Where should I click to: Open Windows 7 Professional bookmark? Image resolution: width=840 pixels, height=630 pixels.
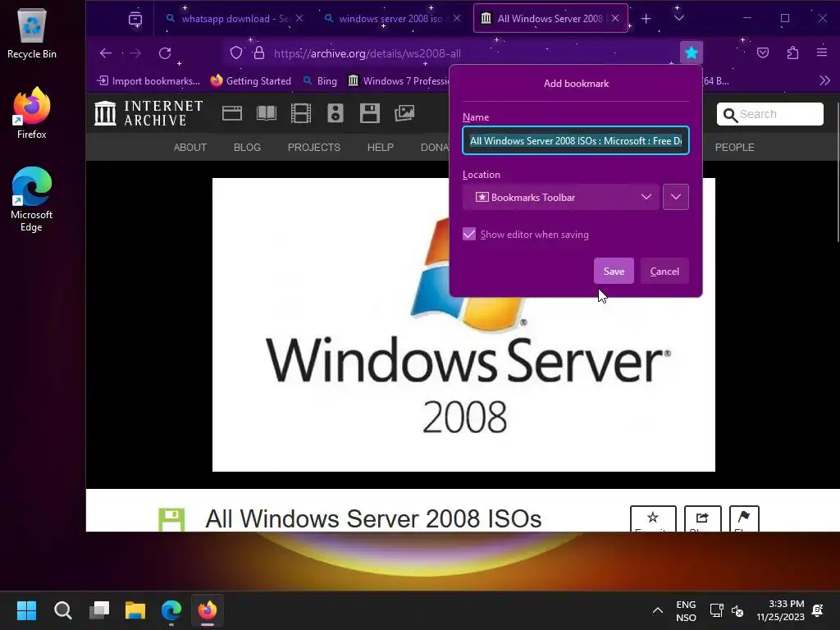coord(399,81)
